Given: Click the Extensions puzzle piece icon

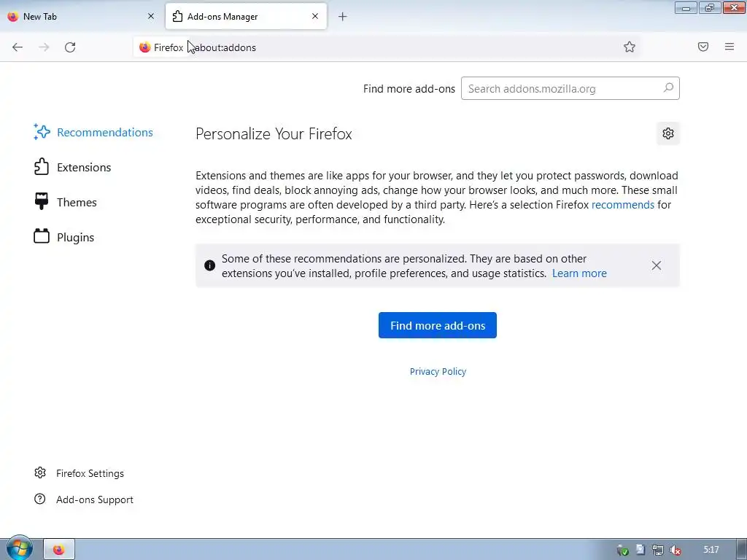Looking at the screenshot, I should click(x=42, y=167).
